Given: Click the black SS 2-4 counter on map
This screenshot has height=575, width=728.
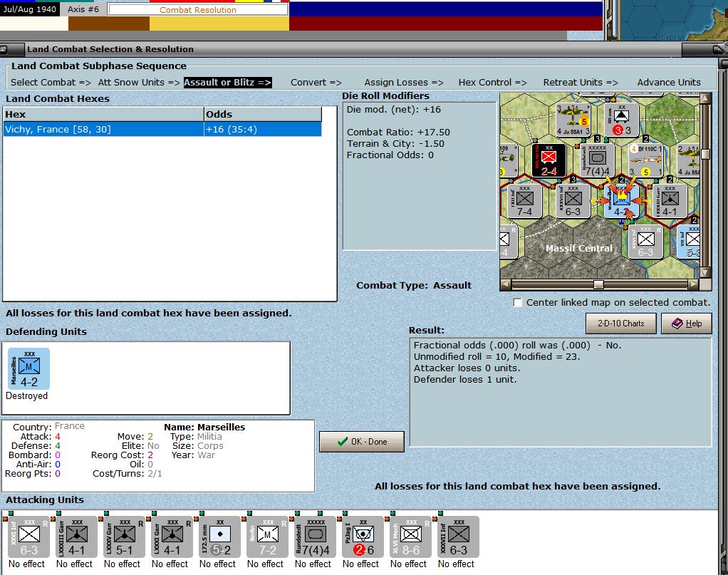Looking at the screenshot, I should [548, 160].
